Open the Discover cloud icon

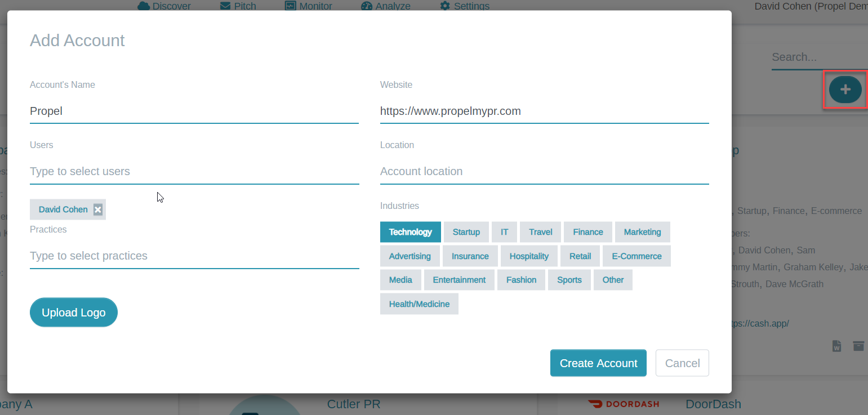coord(144,6)
